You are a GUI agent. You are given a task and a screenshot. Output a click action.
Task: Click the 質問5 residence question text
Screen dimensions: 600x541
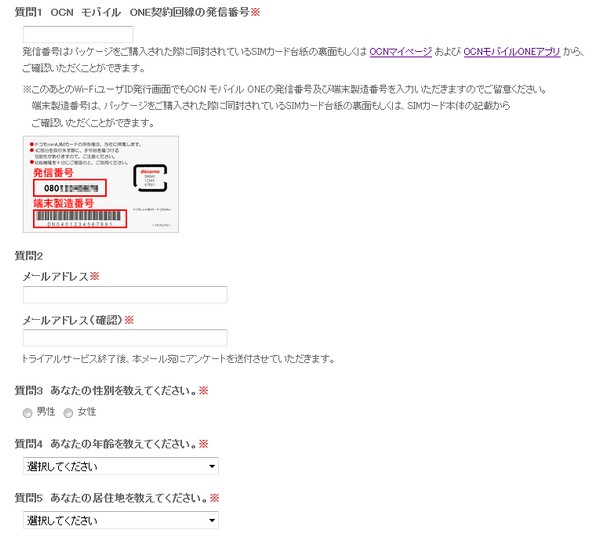[x=117, y=498]
